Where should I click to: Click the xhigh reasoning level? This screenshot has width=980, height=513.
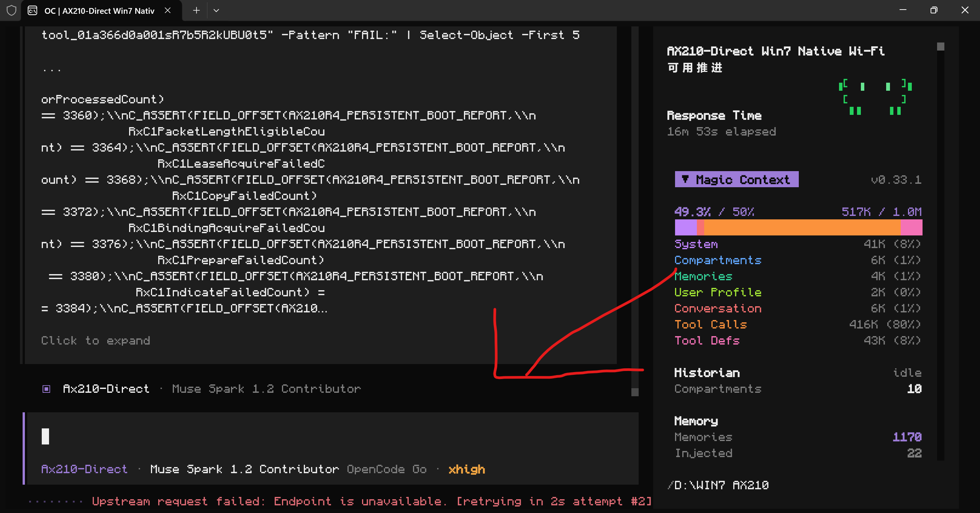[x=467, y=469]
